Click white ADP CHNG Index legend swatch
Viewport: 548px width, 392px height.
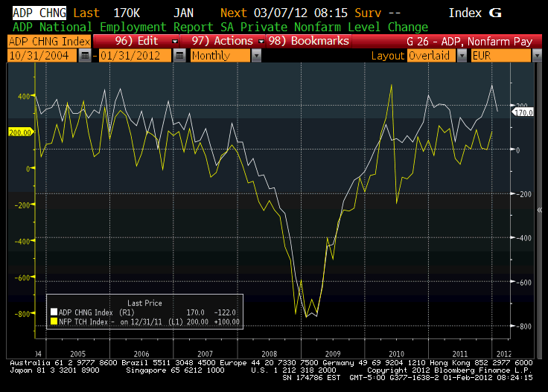tap(54, 312)
